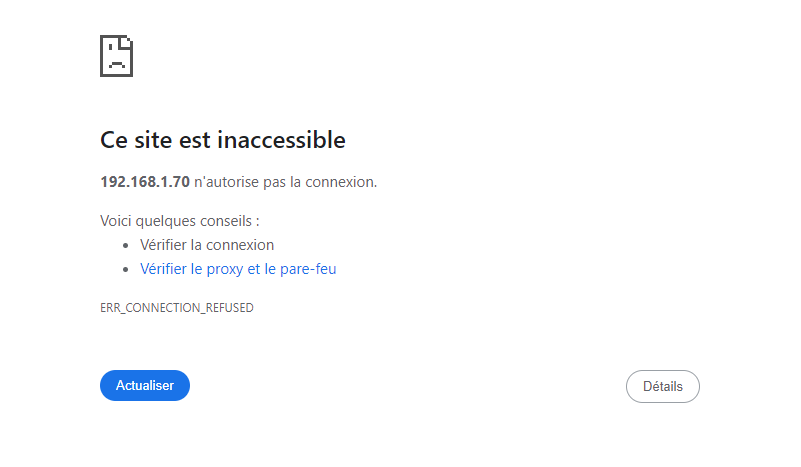Viewport: 801px width, 467px height.
Task: Click the word proxy in the blue link
Action: click(225, 270)
